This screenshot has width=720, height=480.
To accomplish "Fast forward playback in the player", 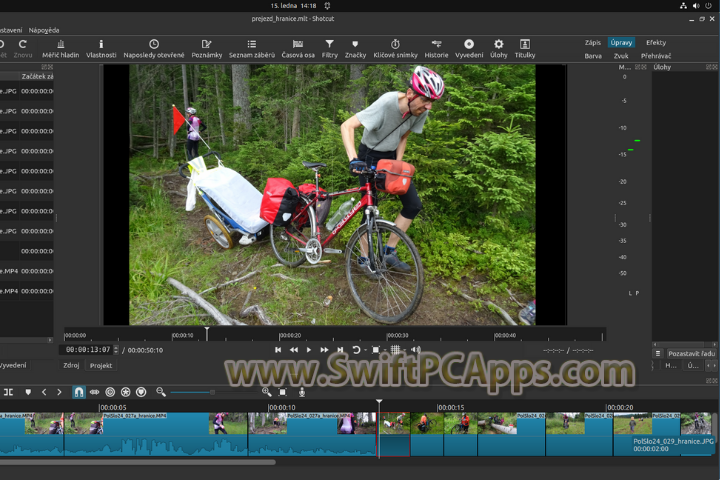I will (x=324, y=350).
